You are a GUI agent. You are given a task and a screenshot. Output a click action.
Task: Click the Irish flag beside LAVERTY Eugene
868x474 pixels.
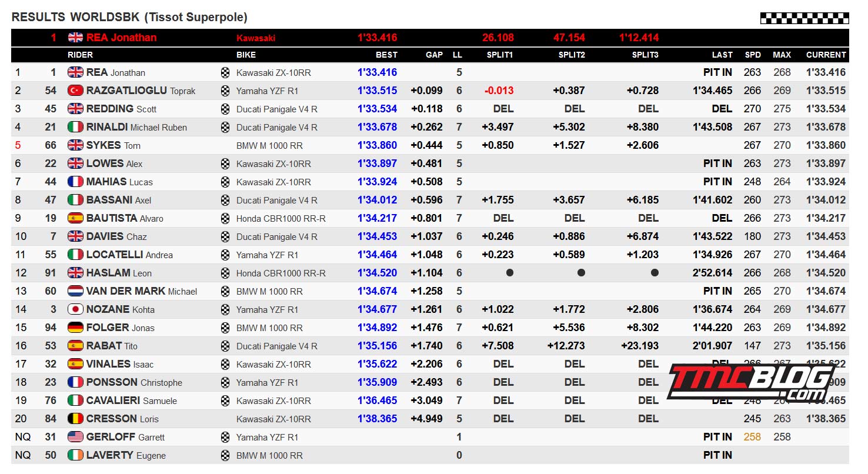point(75,455)
